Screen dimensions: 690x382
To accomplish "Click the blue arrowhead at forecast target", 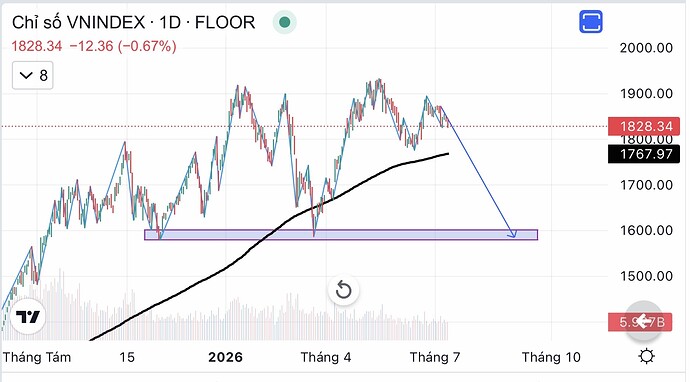I will click(512, 234).
